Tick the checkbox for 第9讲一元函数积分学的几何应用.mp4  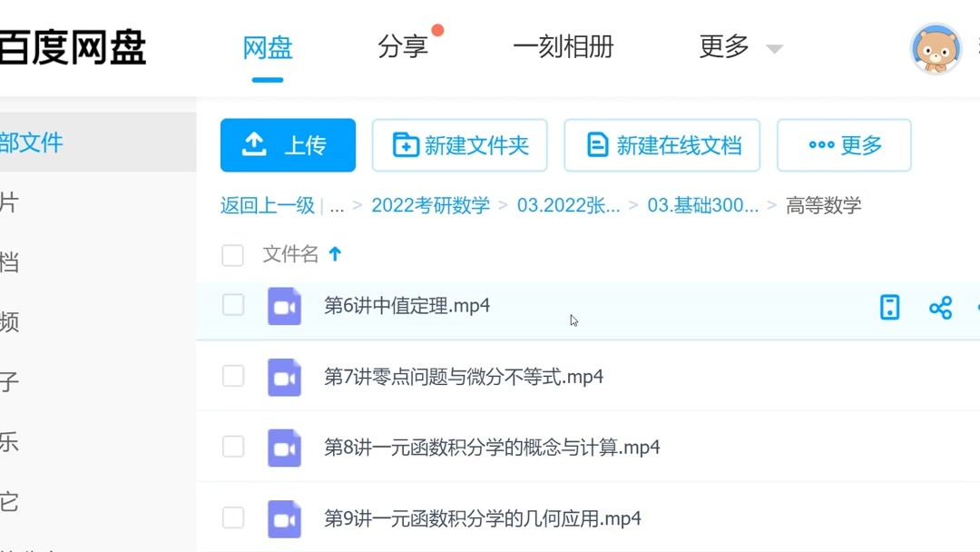pyautogui.click(x=232, y=517)
